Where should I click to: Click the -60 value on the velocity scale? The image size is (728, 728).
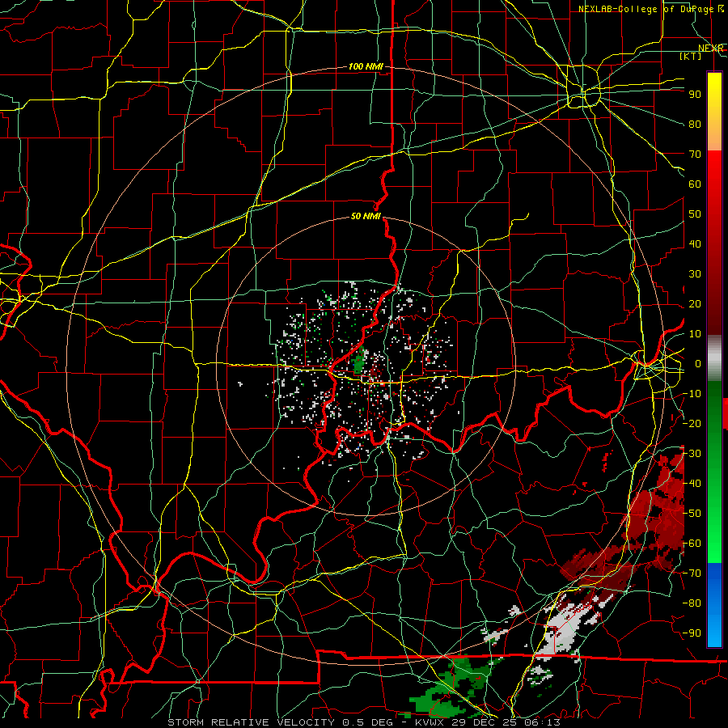tap(692, 544)
